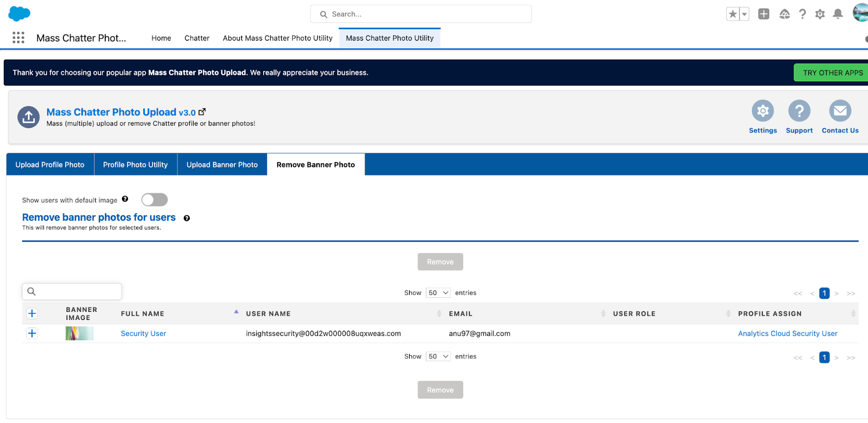Open the App Launcher grid icon
The width and height of the screenshot is (868, 423).
coord(18,37)
